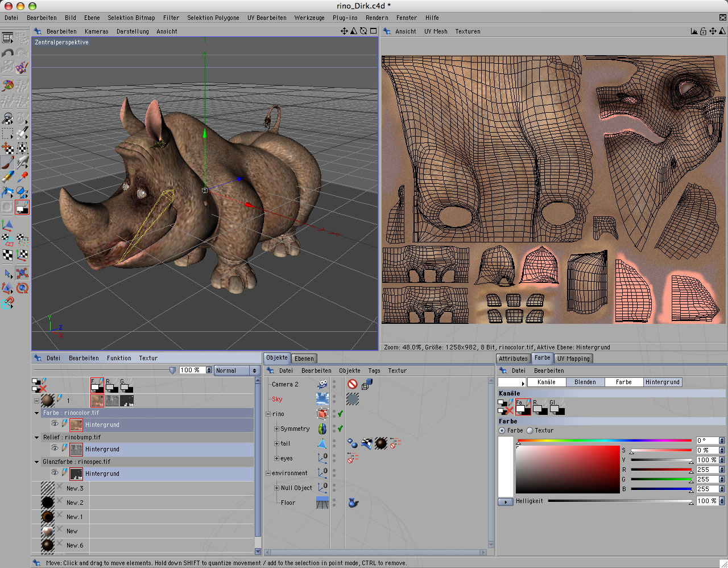Image resolution: width=728 pixels, height=568 pixels.
Task: Collapse the Glanzfarbe : rinospec.tif group
Action: [x=37, y=462]
